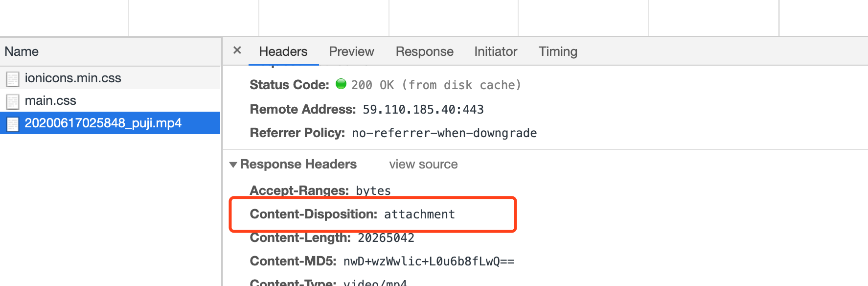Viewport: 868px width, 286px height.
Task: Click the Remote Address IP value
Action: 423,110
